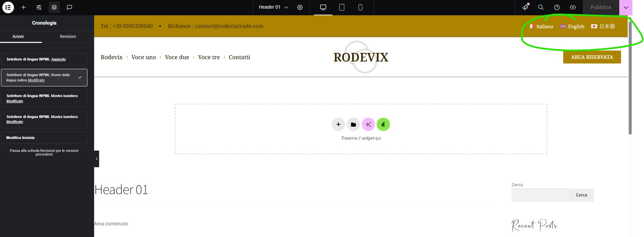Click the phone number text in top bar
Viewport: 644px width, 237px height.
pos(127,26)
